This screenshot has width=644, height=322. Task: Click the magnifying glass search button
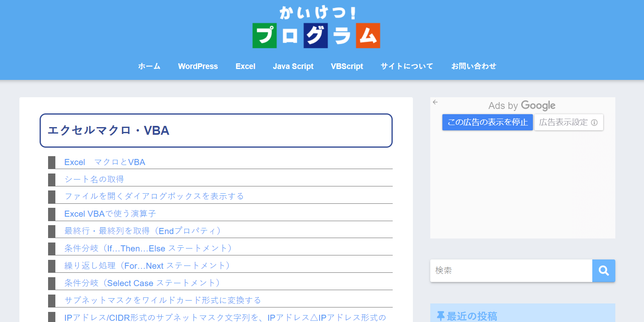coord(604,271)
